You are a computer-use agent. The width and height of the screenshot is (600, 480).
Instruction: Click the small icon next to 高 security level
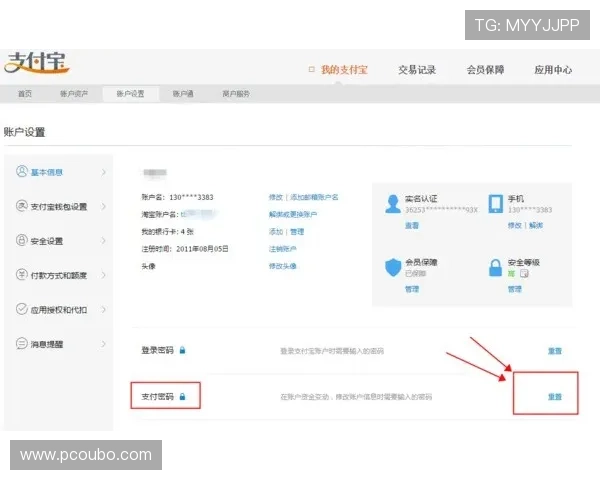pos(524,273)
